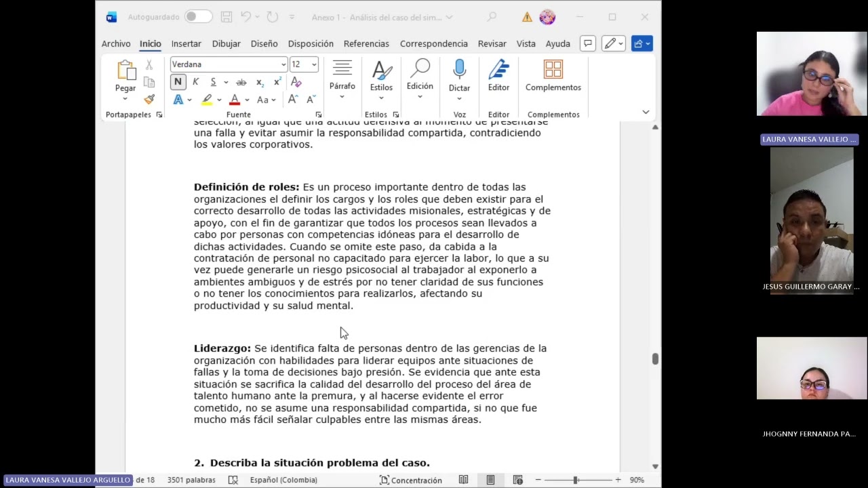Enable Concentración focus mode
The image size is (868, 488).
pos(410,480)
